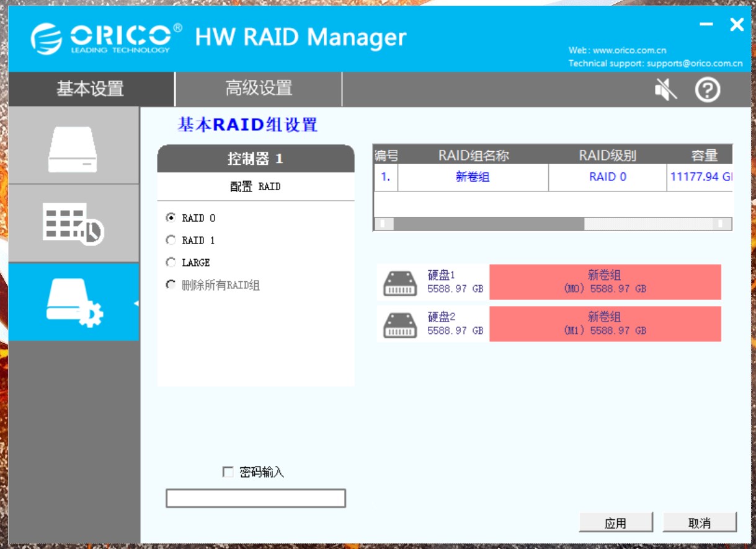Minimize the HW RAID Manager window
The width and height of the screenshot is (756, 549).
(x=706, y=25)
